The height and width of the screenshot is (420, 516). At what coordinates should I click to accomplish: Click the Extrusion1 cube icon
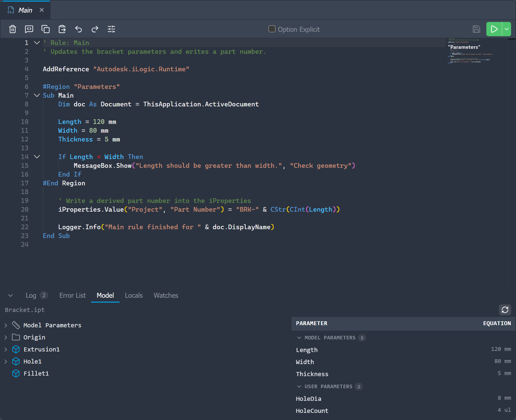coord(16,349)
